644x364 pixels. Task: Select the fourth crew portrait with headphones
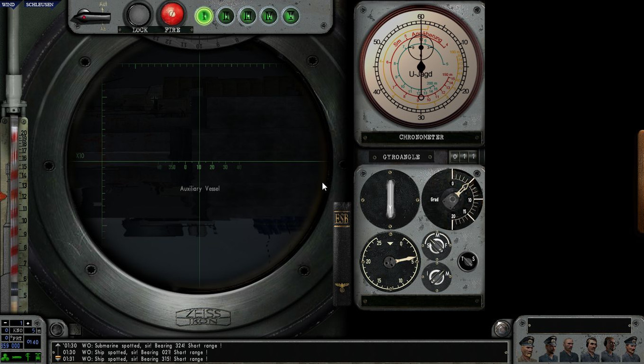pos(590,349)
